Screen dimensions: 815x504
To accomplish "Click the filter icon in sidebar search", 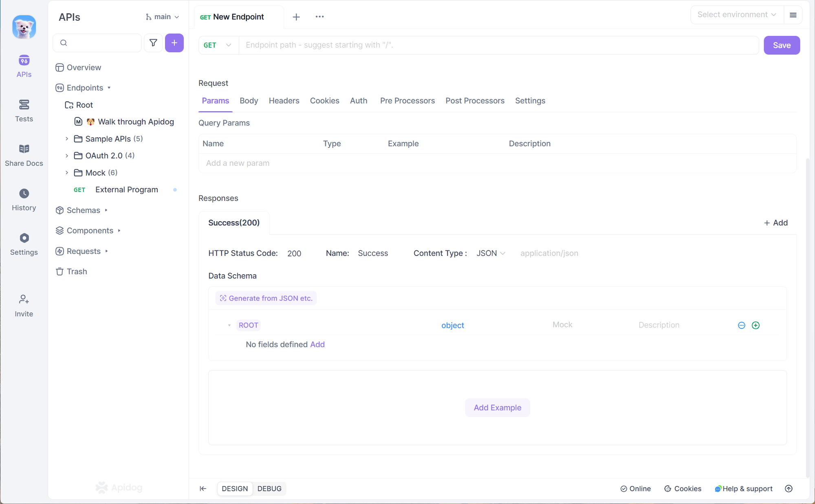I will click(152, 43).
